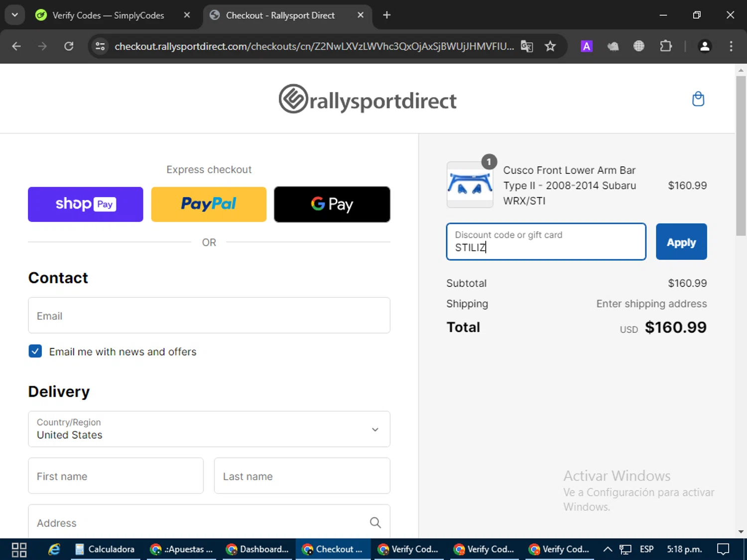Open the purple A extension icon

(x=587, y=46)
